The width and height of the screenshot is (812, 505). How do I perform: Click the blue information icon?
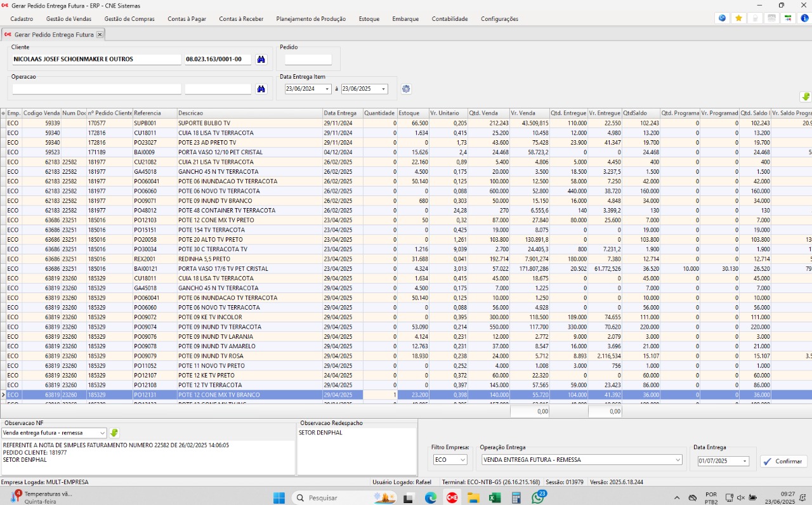[804, 18]
